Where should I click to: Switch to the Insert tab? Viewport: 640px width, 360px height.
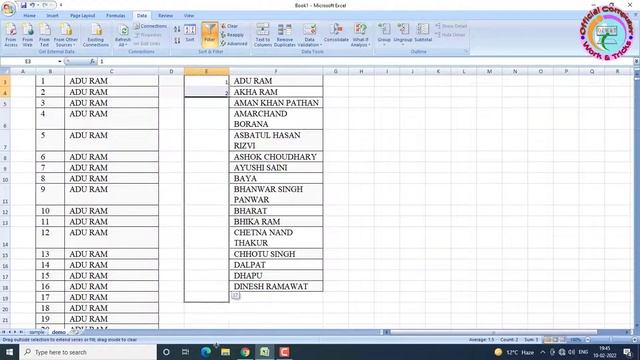[x=52, y=16]
